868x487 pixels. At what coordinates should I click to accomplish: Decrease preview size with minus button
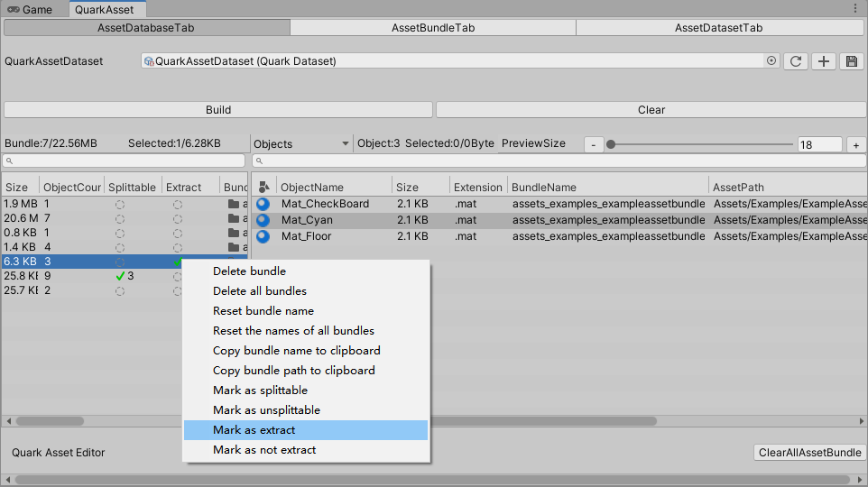coord(594,144)
